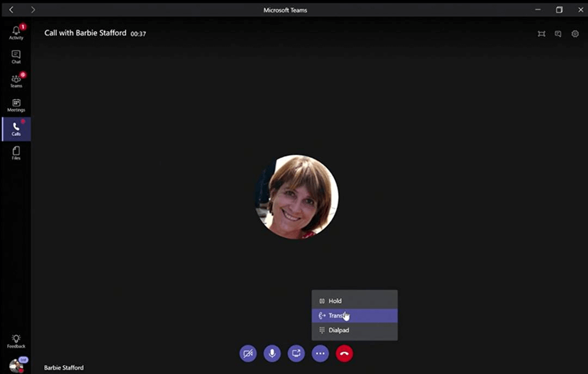Click the 00:37 call timer
The height and width of the screenshot is (374, 588).
pos(138,34)
